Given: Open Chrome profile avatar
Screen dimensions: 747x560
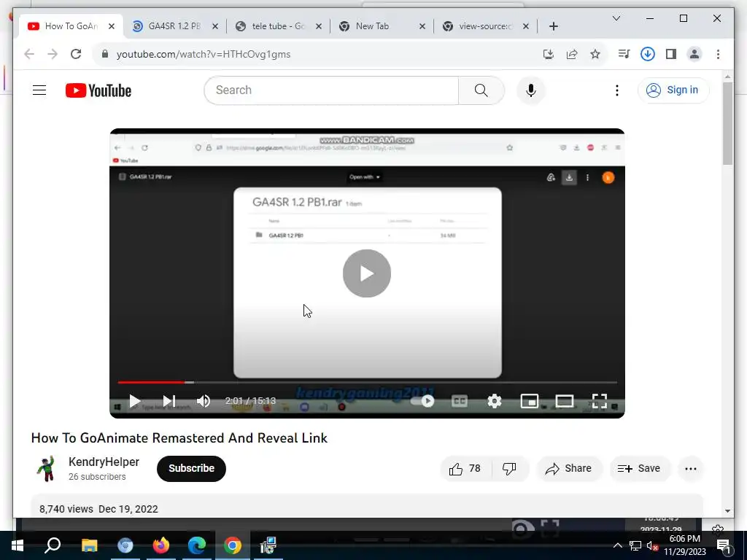Looking at the screenshot, I should 694,54.
